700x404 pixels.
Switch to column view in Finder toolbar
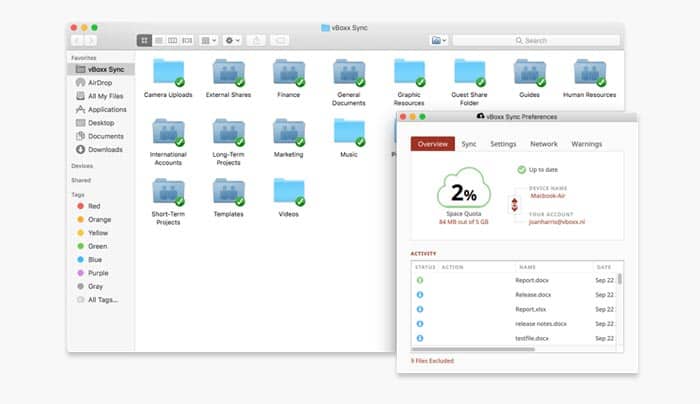pyautogui.click(x=172, y=40)
